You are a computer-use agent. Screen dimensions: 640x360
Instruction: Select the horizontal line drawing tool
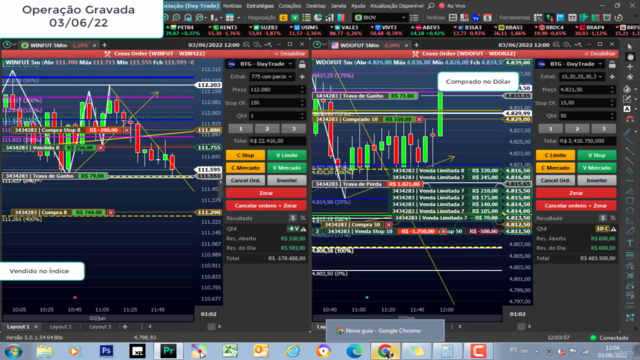pyautogui.click(x=630, y=181)
